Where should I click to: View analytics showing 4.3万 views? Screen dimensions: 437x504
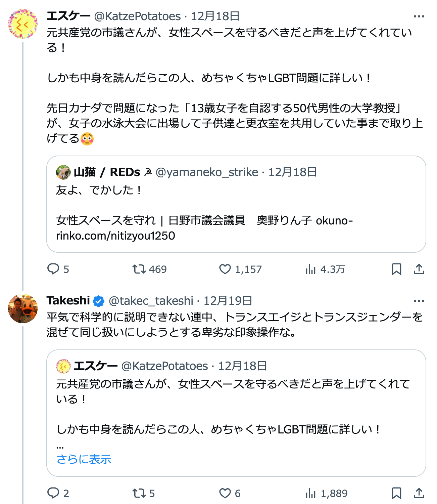pyautogui.click(x=311, y=269)
